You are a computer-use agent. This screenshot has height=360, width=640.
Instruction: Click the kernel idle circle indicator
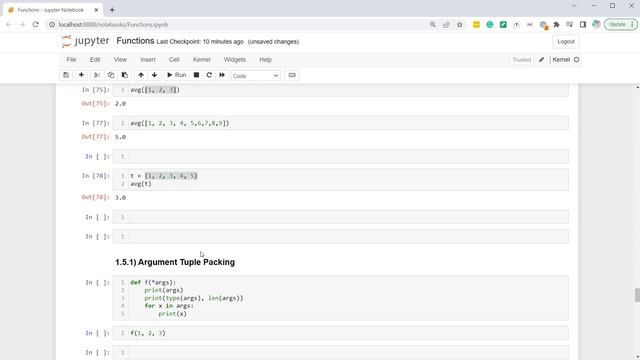click(576, 60)
